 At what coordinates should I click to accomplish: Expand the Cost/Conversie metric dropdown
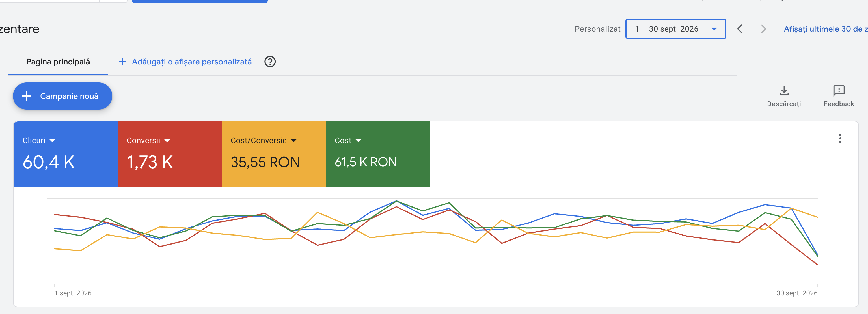click(294, 141)
